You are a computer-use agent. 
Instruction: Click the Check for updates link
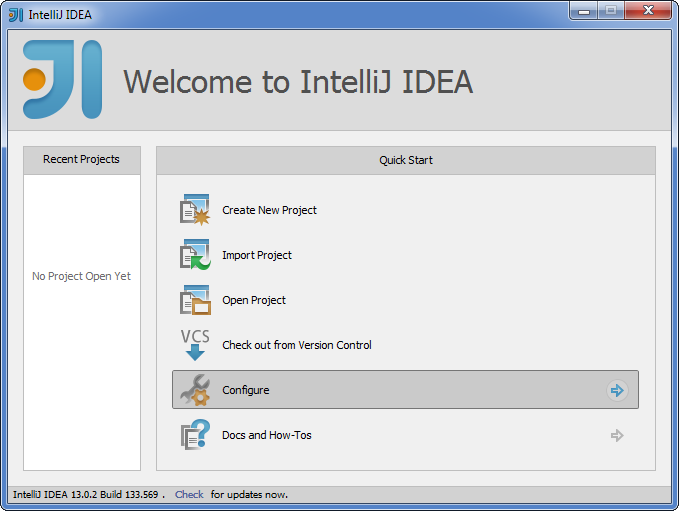click(x=189, y=495)
